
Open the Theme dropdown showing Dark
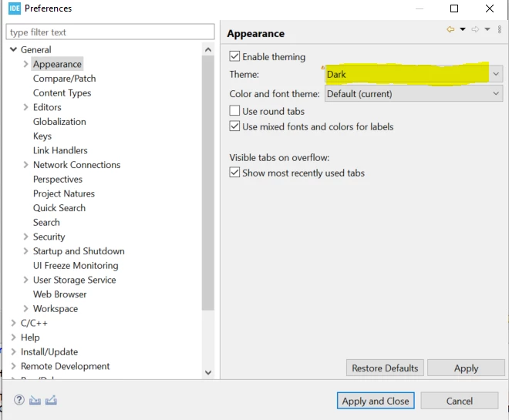pyautogui.click(x=413, y=74)
